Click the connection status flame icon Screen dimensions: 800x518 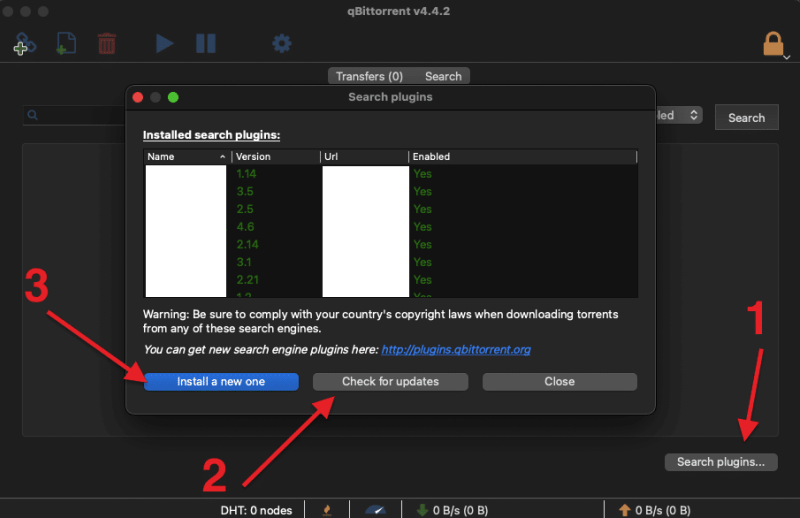[327, 510]
